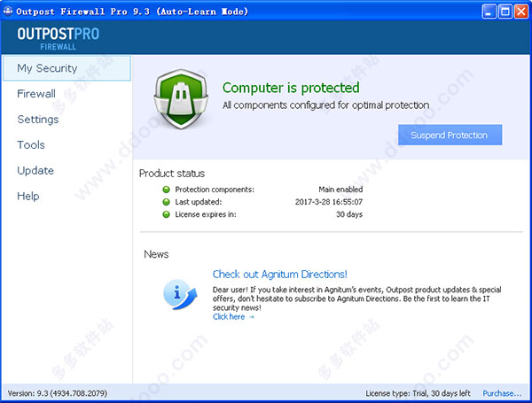Go to the Tools section
Screen dimensions: 532x403
click(x=31, y=144)
